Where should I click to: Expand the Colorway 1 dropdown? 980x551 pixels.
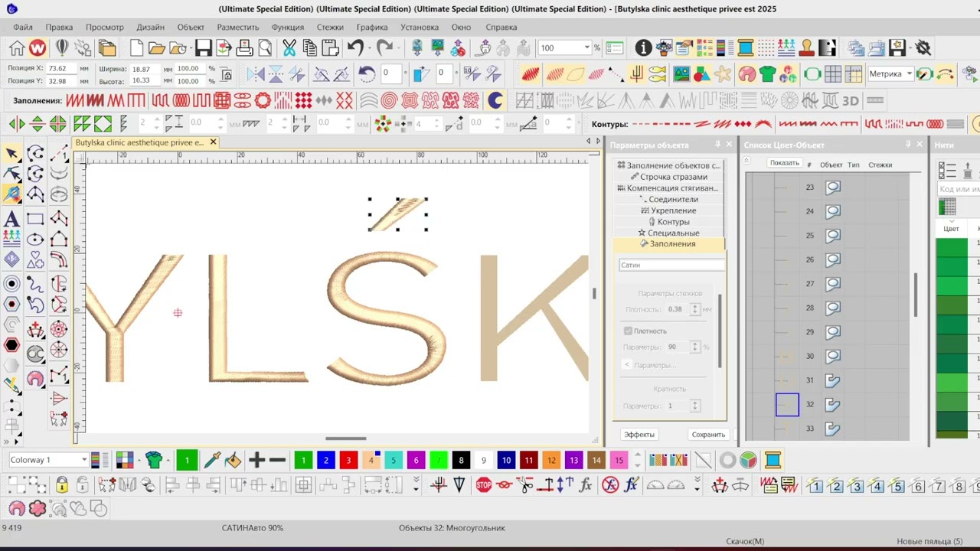point(83,460)
